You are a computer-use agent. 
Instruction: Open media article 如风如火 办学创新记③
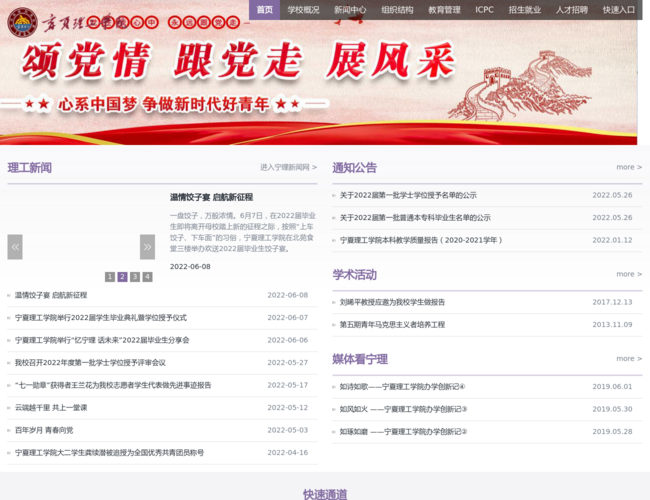(x=403, y=409)
